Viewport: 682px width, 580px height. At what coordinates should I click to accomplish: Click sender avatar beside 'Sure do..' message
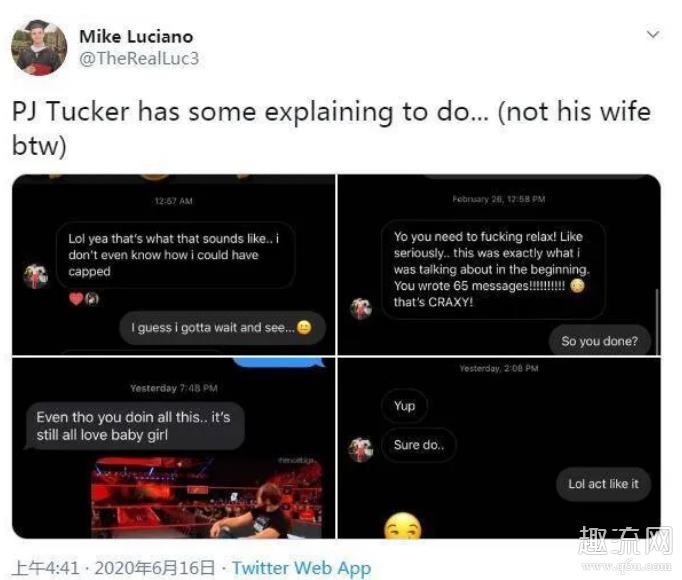pyautogui.click(x=361, y=449)
